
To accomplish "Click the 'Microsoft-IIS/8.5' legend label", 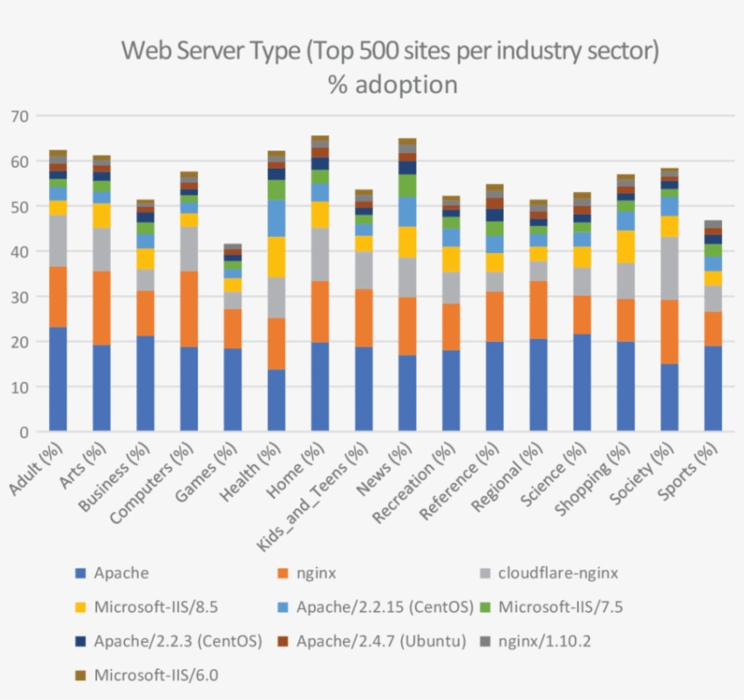I will tap(156, 607).
